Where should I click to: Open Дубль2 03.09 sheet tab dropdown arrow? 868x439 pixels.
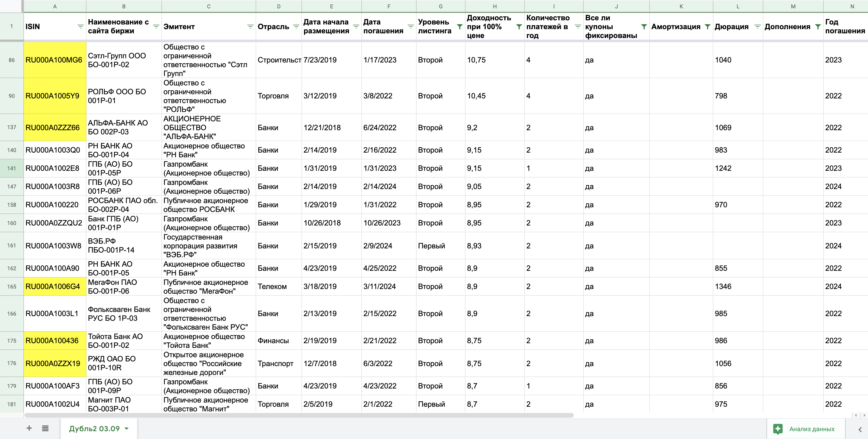tap(127, 429)
